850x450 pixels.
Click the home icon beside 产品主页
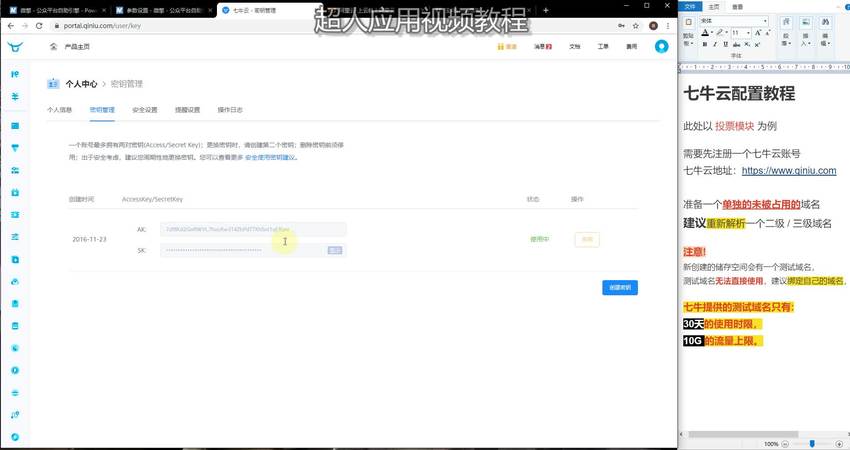point(54,47)
